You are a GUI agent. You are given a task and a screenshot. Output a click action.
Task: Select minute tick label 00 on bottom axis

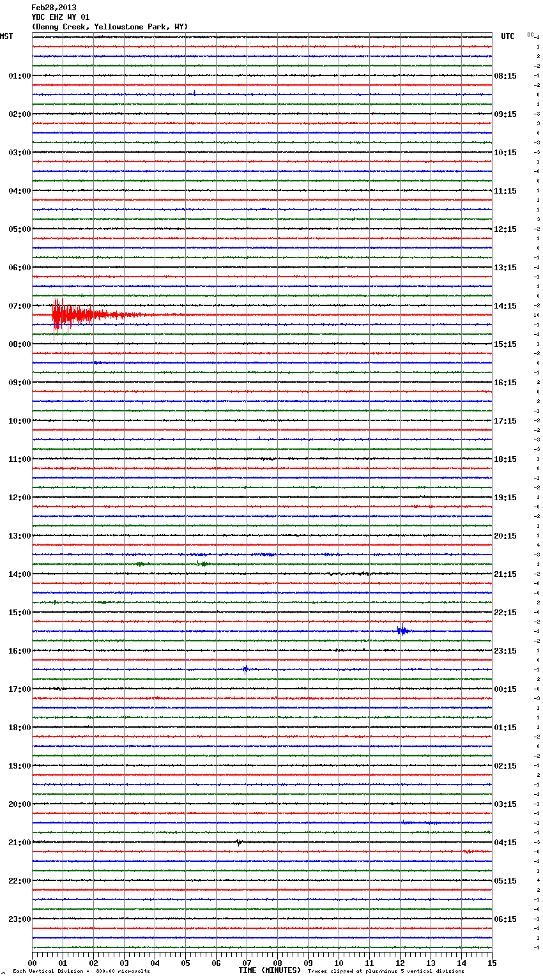[32, 963]
